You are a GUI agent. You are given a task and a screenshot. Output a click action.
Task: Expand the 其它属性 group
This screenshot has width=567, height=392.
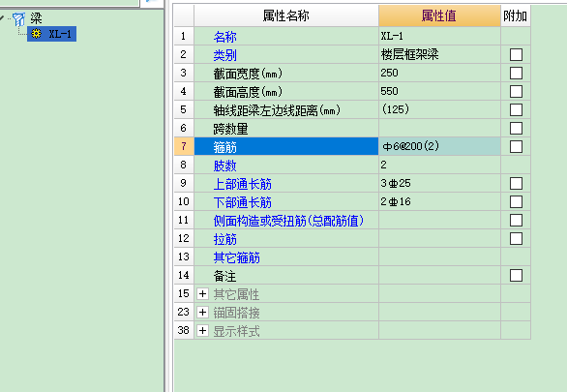[x=202, y=293]
